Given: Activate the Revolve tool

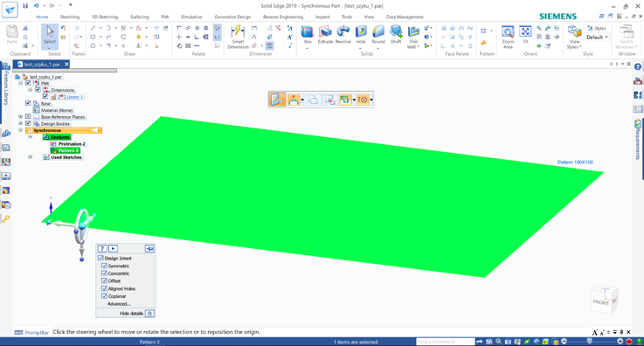Looking at the screenshot, I should point(343,35).
